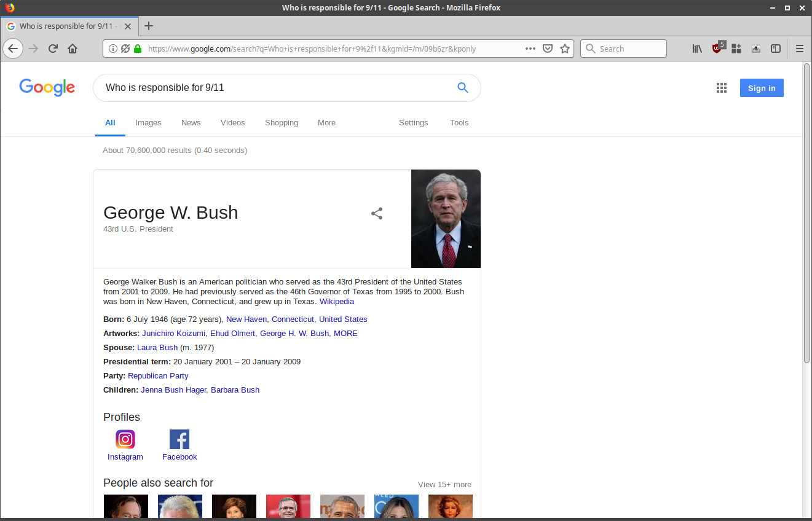Image resolution: width=812 pixels, height=521 pixels.
Task: Follow the Republican Party link
Action: [x=158, y=376]
